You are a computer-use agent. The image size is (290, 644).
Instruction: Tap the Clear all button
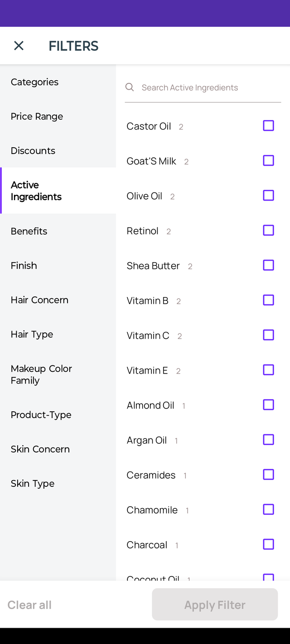pyautogui.click(x=29, y=605)
